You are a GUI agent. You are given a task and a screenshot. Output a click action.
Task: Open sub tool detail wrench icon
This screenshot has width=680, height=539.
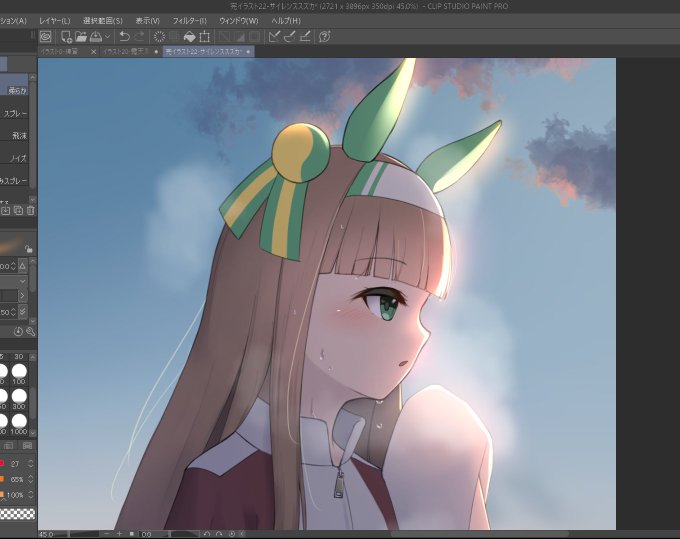(x=30, y=332)
